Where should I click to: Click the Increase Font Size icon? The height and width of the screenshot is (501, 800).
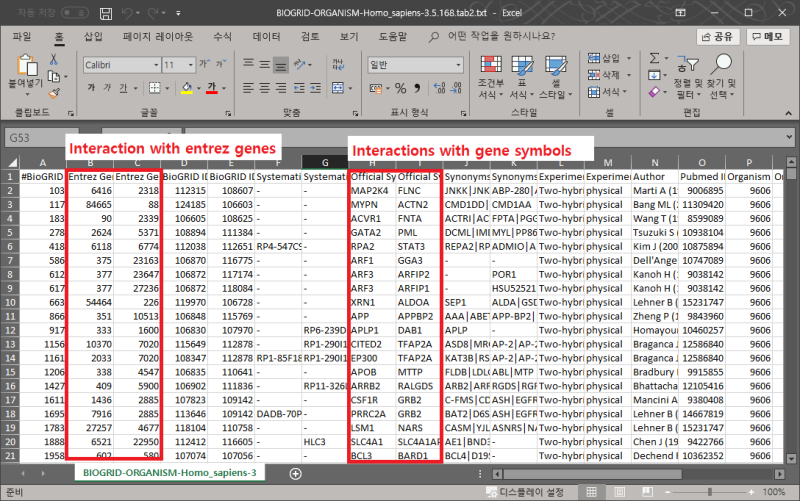point(204,64)
